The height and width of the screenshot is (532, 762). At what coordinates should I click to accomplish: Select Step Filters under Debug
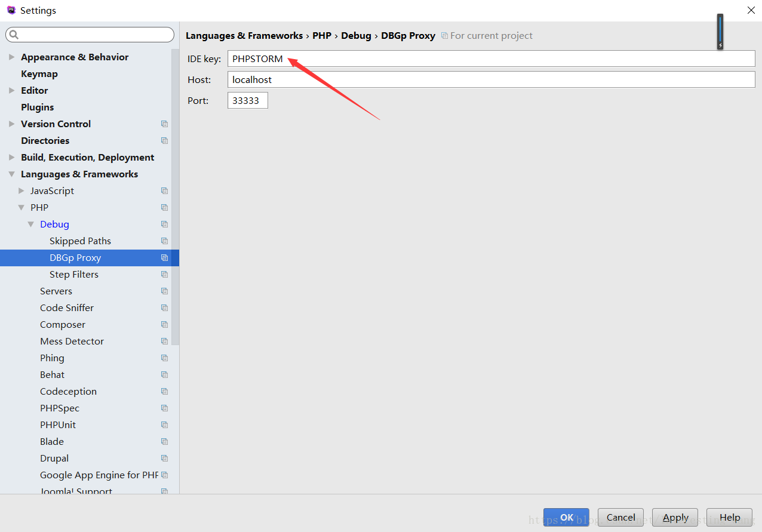coord(74,275)
